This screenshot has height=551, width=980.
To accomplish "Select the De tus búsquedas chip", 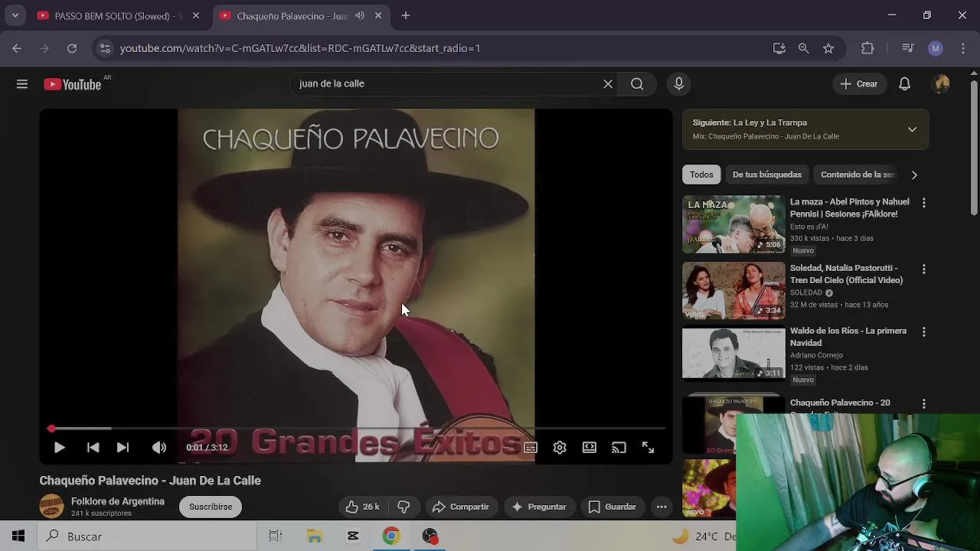I will (x=767, y=174).
